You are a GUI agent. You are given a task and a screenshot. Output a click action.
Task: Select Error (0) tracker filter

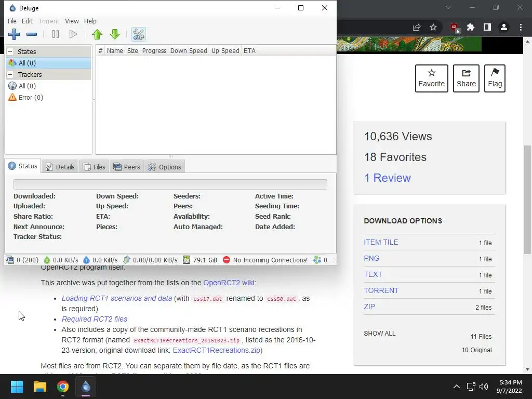tap(48, 97)
